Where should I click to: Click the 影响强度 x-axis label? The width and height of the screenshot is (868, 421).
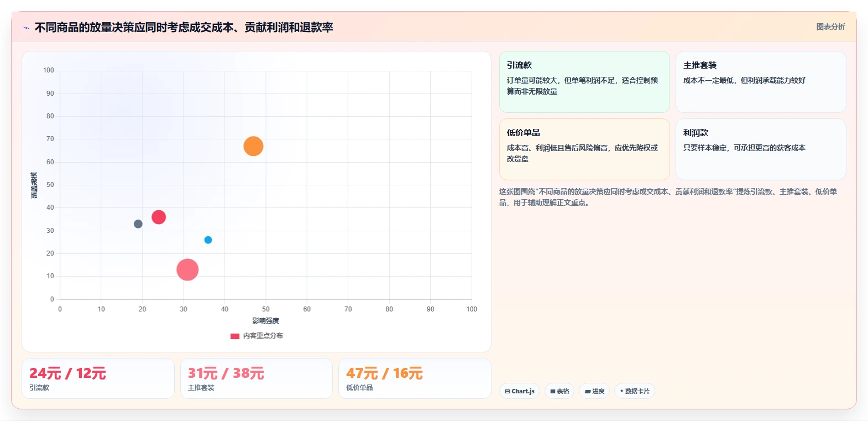coord(266,321)
